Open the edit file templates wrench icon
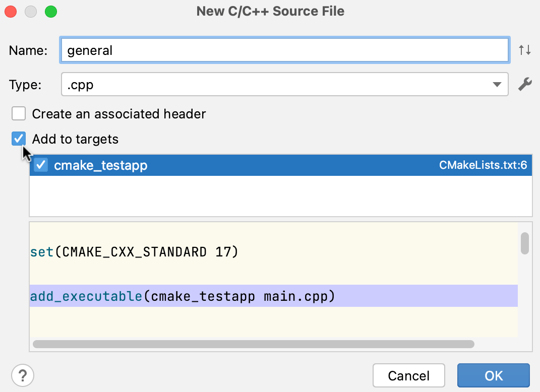Screen dimensions: 540x392 [x=525, y=84]
